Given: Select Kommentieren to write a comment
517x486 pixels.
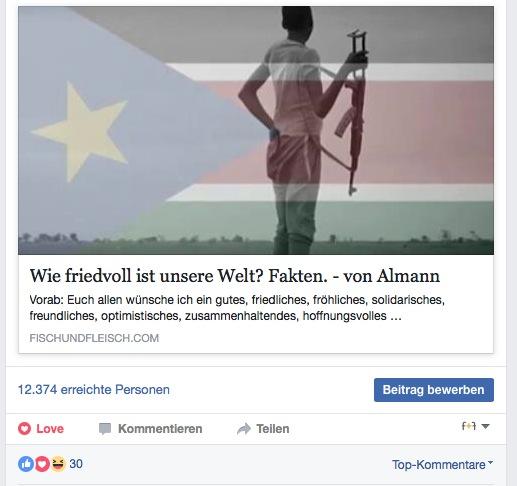Looking at the screenshot, I should point(151,429).
